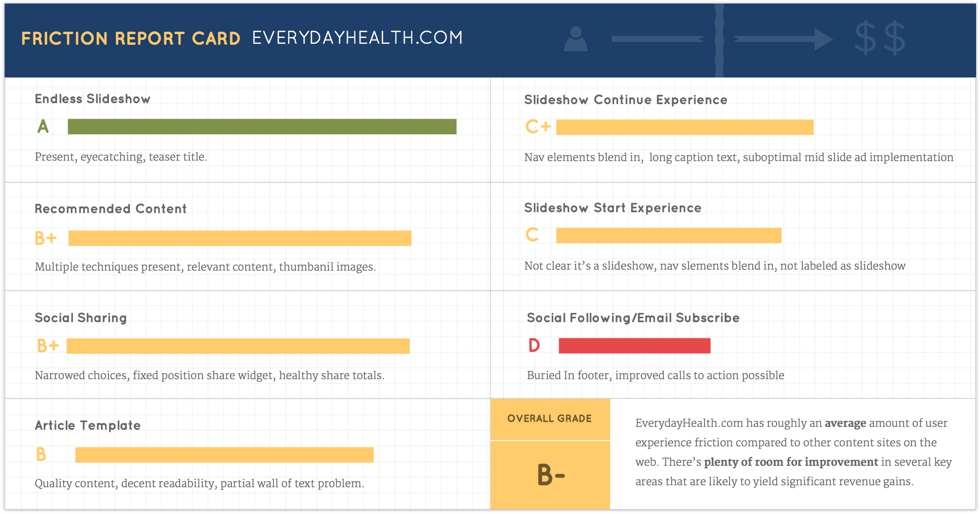Click the Recommended Content grade bar
This screenshot has height=514, width=980.
tap(240, 238)
